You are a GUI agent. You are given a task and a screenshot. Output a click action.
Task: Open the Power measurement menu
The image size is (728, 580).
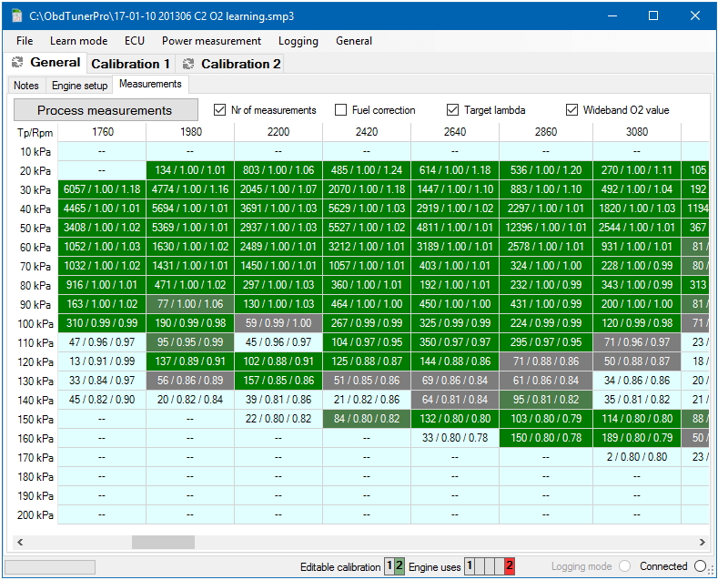[212, 41]
